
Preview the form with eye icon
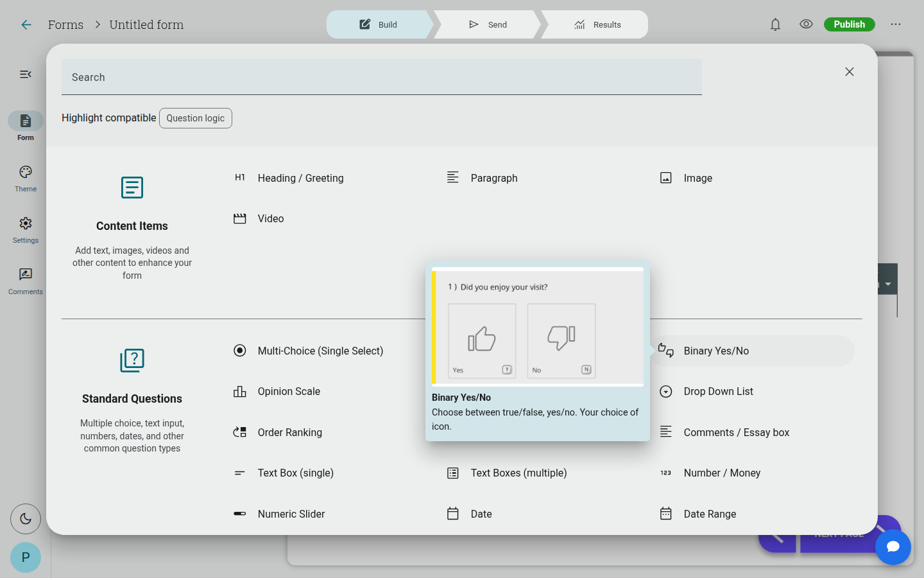(x=806, y=24)
